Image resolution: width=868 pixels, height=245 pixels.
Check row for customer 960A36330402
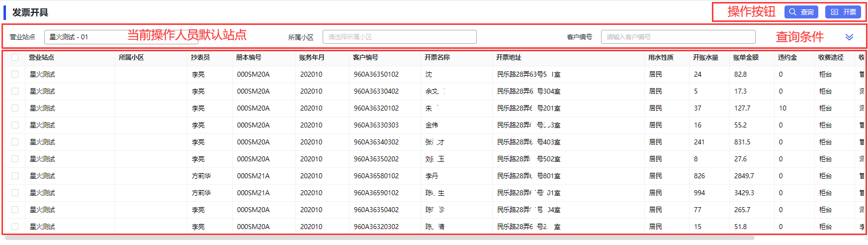15,91
